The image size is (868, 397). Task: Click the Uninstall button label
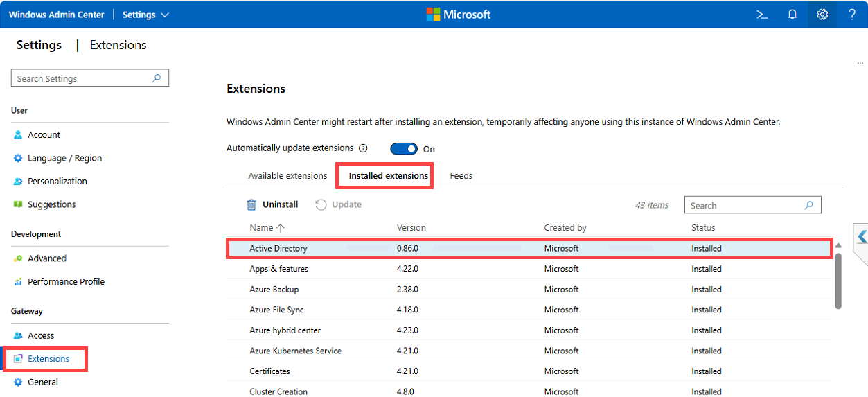(x=281, y=204)
